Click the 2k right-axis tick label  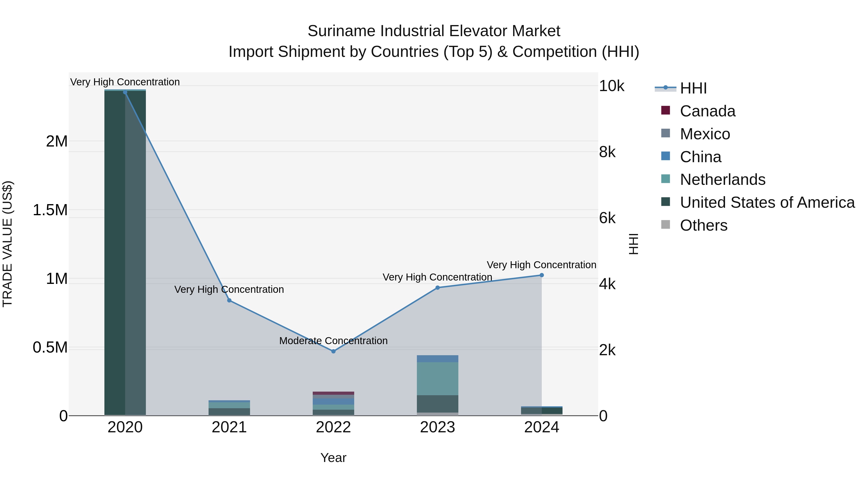point(607,350)
